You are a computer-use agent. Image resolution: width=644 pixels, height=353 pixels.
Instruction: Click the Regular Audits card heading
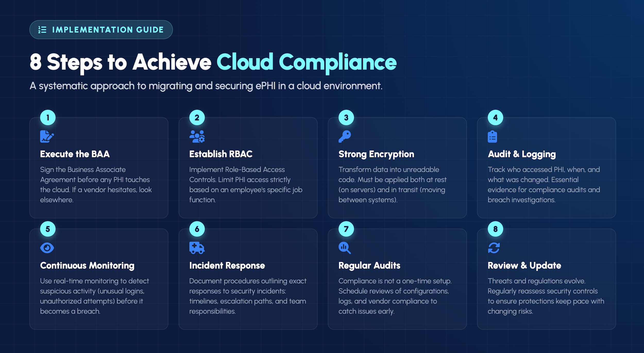pyautogui.click(x=369, y=265)
